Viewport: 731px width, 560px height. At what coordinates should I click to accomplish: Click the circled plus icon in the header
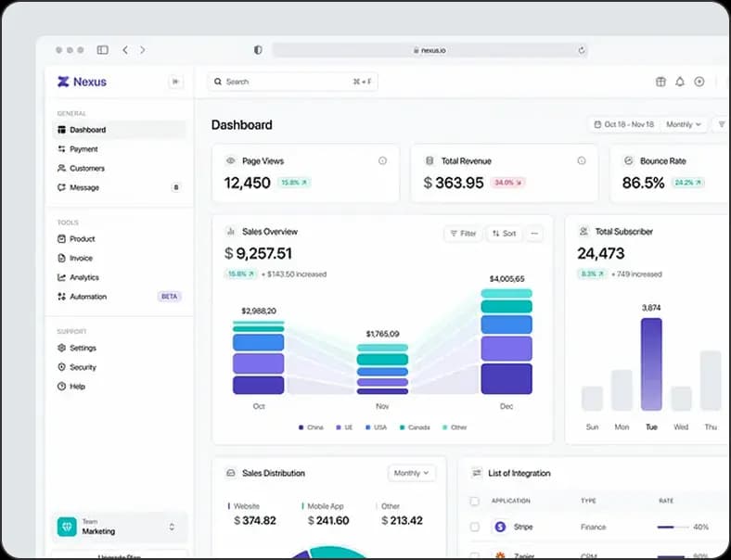click(699, 82)
